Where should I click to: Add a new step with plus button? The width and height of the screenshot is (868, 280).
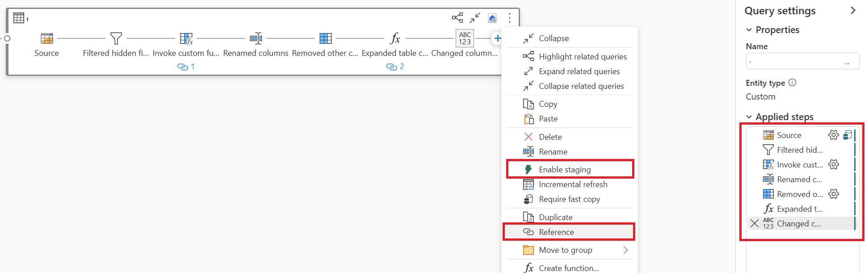point(497,38)
